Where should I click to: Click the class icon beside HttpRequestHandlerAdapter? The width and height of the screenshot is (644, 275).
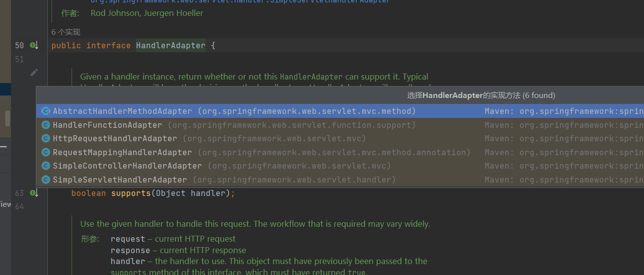click(x=46, y=139)
